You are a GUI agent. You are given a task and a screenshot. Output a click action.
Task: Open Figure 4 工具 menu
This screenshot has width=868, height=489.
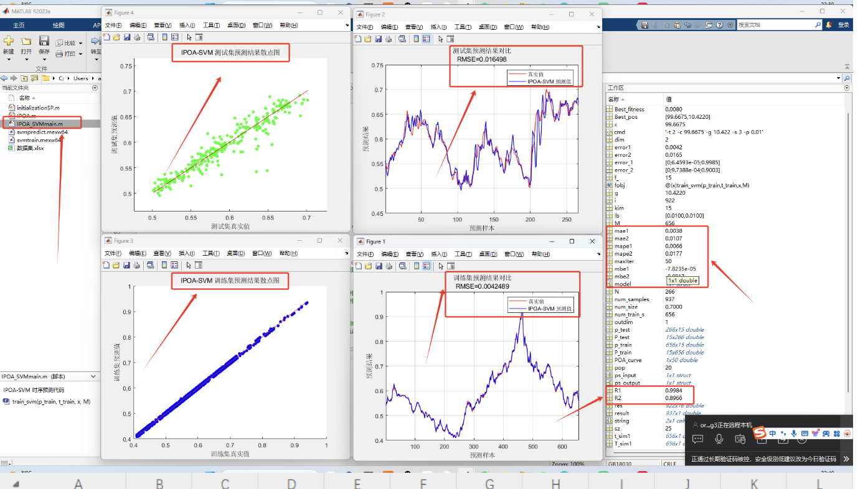[212, 26]
